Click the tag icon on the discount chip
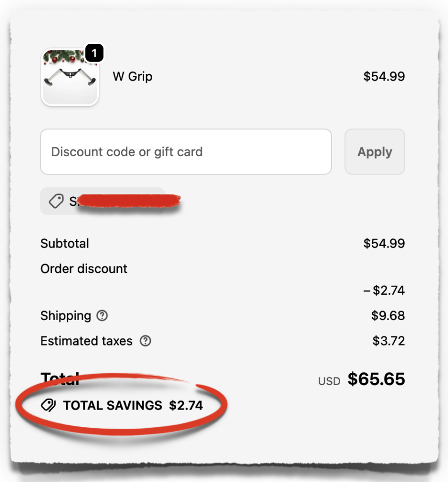 tap(56, 201)
